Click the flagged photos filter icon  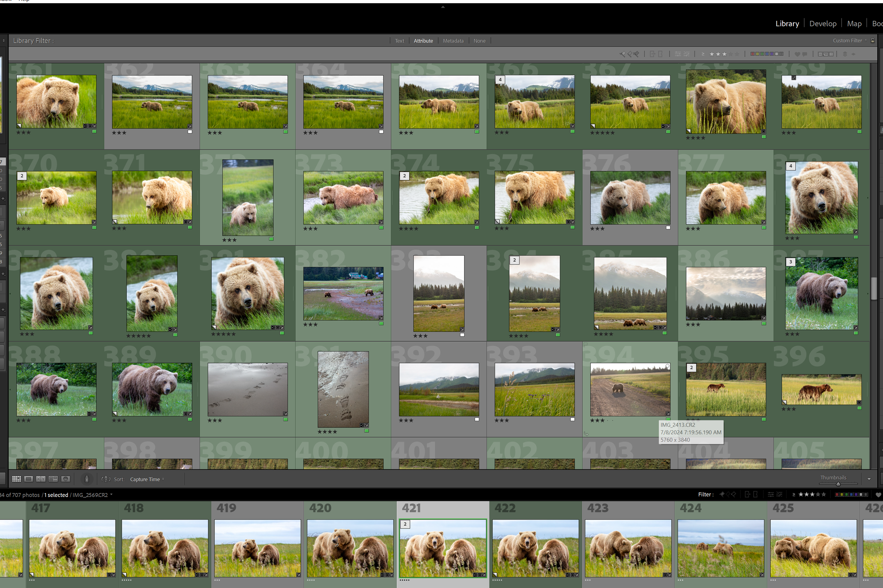pyautogui.click(x=622, y=54)
